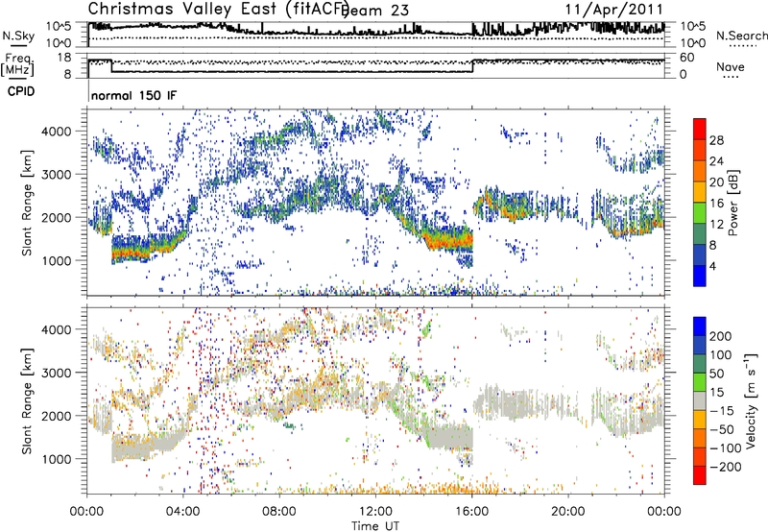Select the 'Velocity [m s-1]' color bar label
The height and width of the screenshot is (532, 768).
click(x=752, y=400)
